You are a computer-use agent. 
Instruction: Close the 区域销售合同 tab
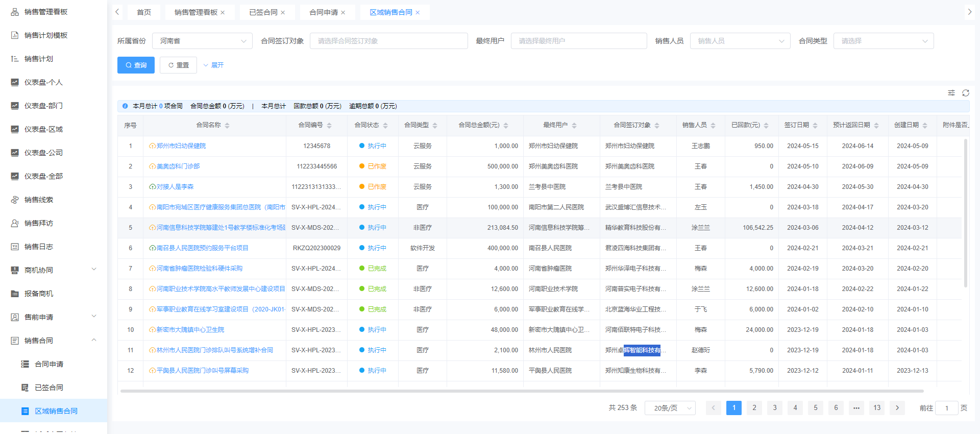[418, 13]
